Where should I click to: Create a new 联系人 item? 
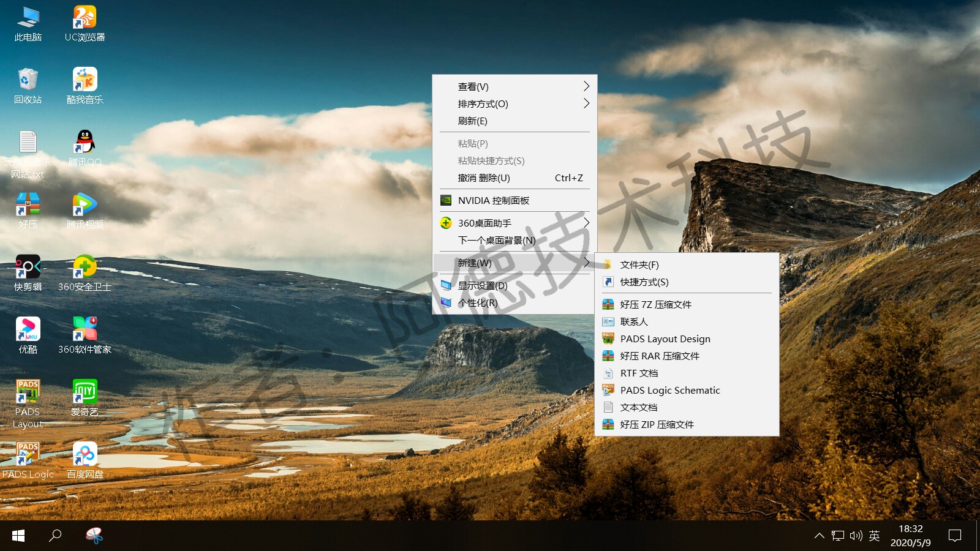click(x=687, y=321)
